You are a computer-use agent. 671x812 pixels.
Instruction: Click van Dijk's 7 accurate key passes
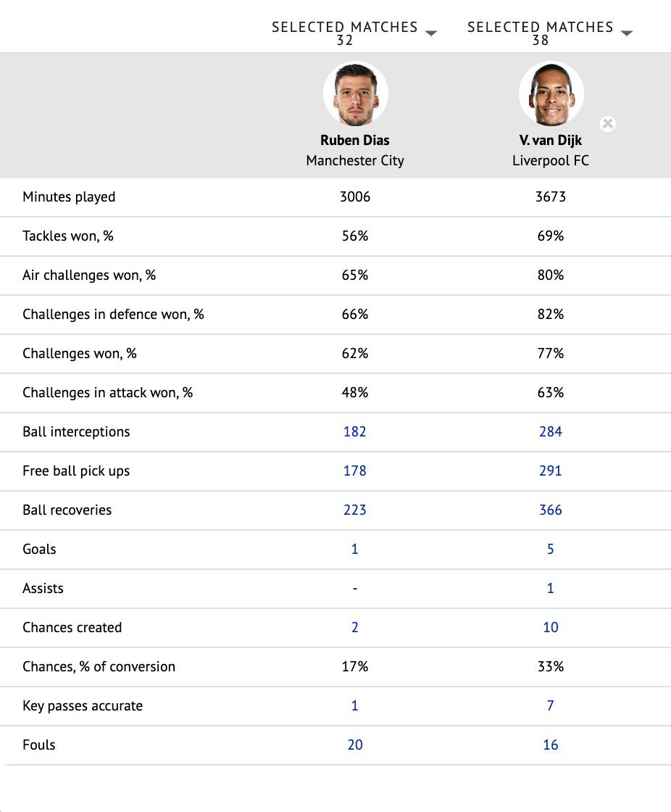coord(551,706)
